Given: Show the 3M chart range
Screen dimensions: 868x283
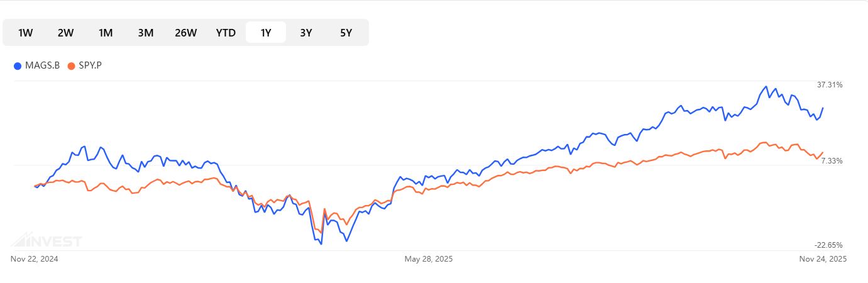Looking at the screenshot, I should (x=146, y=33).
